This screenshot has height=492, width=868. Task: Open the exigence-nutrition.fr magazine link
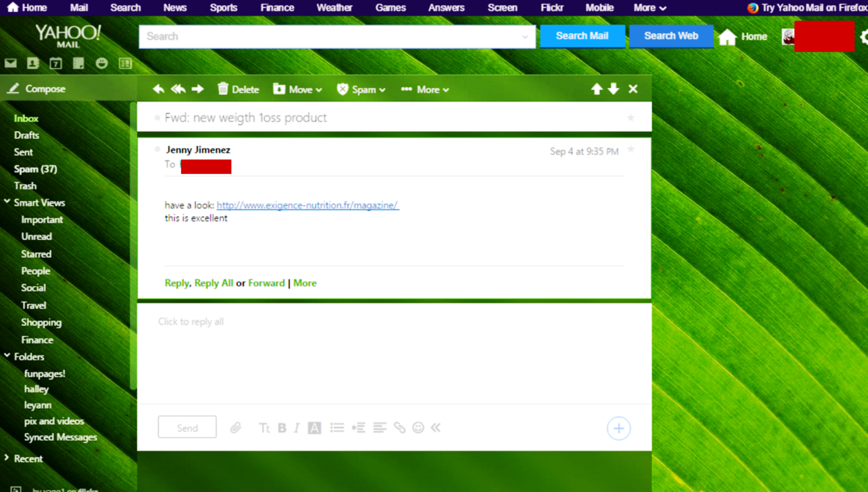coord(307,205)
